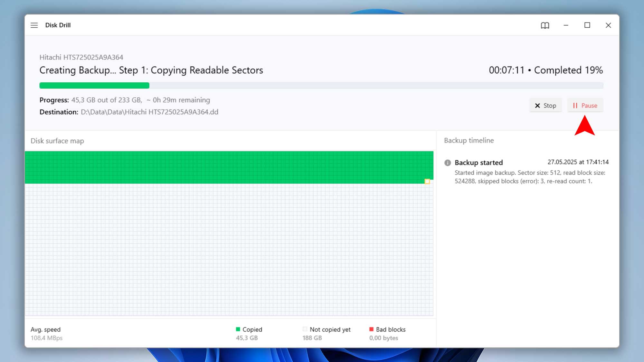This screenshot has height=362, width=644.
Task: Click the Backup started info icon
Action: [x=448, y=162]
